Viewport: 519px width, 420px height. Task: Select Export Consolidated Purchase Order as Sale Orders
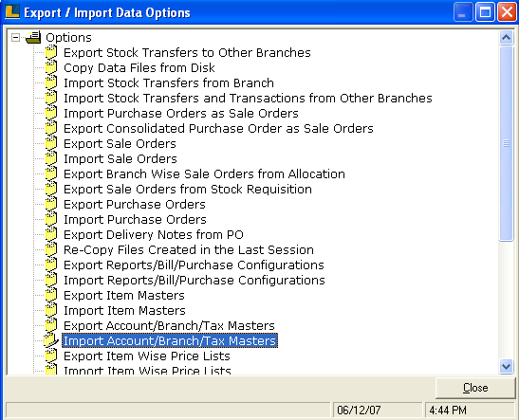(218, 128)
